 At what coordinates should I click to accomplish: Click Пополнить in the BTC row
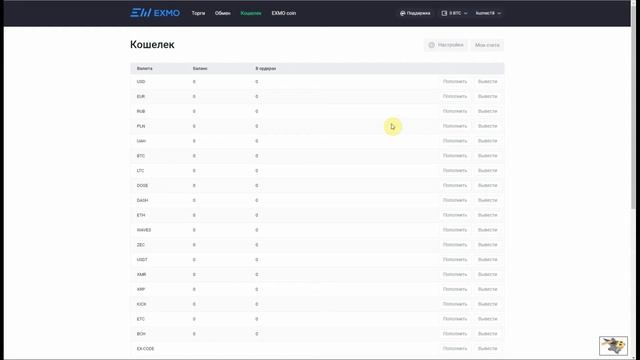point(455,156)
